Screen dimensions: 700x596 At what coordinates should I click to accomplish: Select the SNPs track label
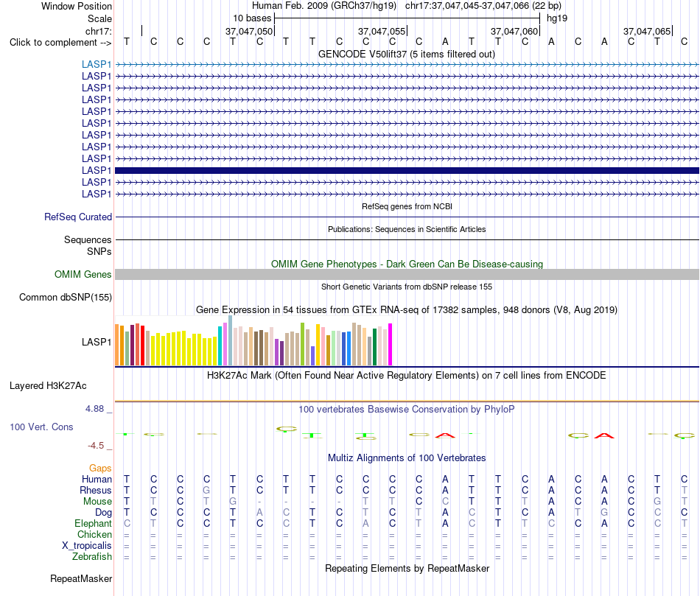point(99,252)
